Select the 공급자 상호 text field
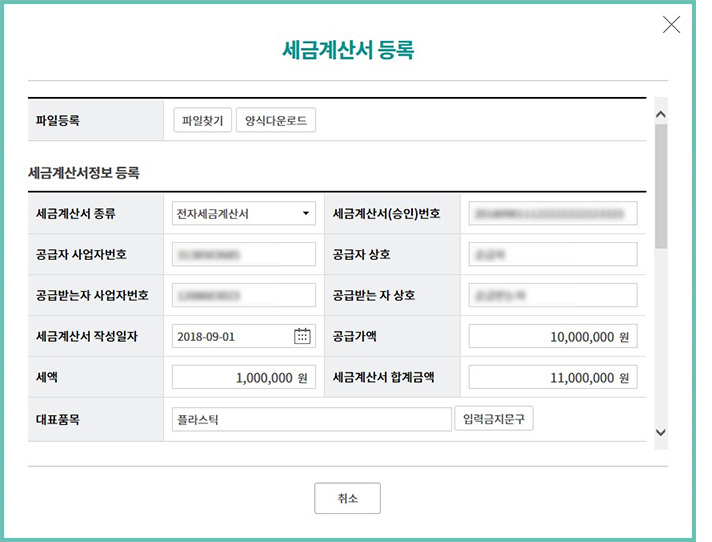712x542 pixels. pyautogui.click(x=552, y=254)
